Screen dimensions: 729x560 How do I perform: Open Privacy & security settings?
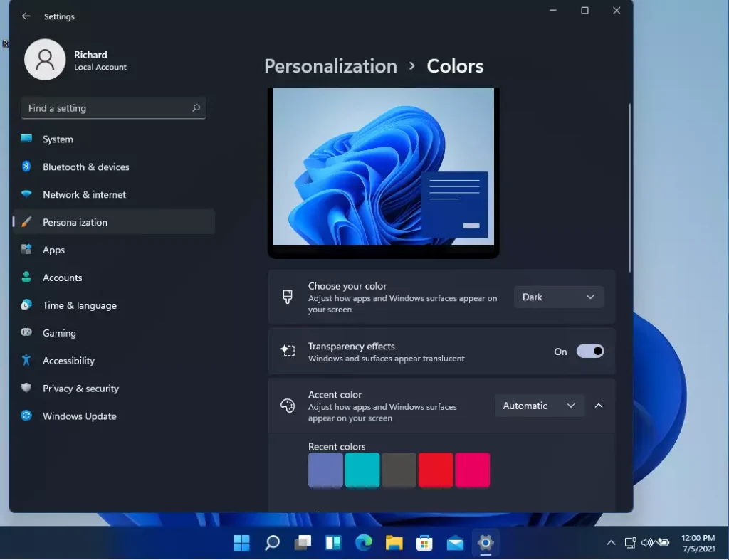114,388
